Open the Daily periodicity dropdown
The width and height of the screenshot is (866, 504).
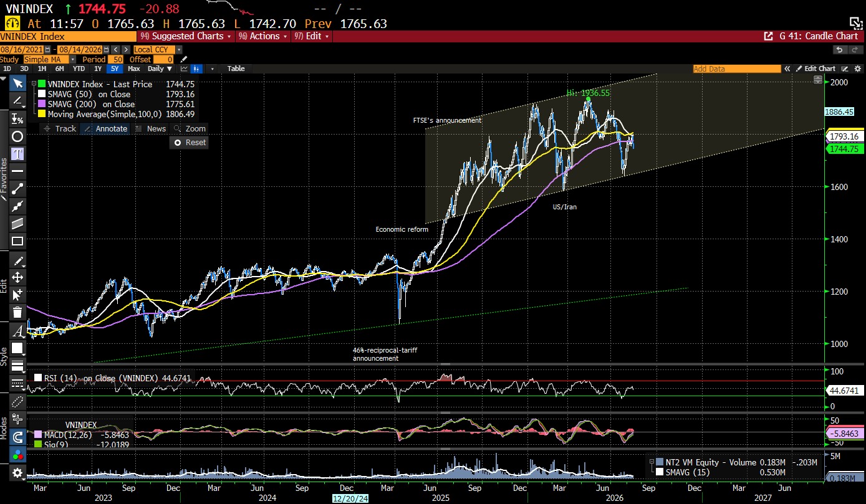pos(160,69)
